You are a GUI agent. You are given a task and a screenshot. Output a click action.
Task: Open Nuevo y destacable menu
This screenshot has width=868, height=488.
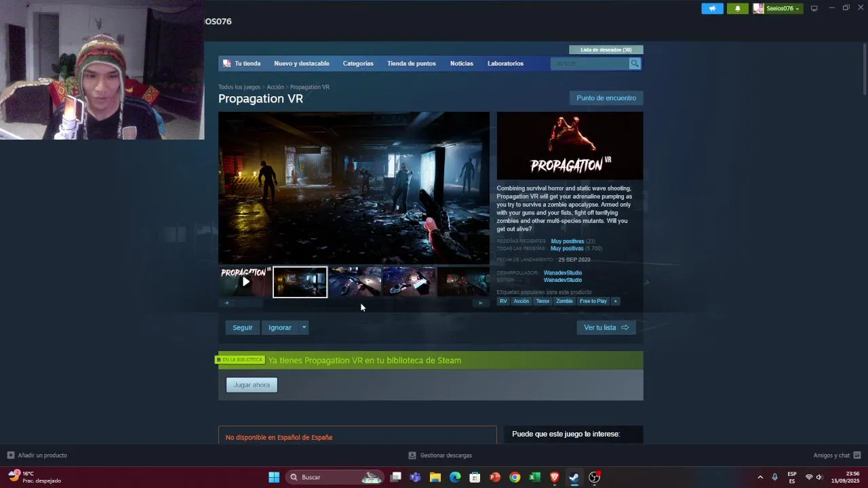click(302, 63)
